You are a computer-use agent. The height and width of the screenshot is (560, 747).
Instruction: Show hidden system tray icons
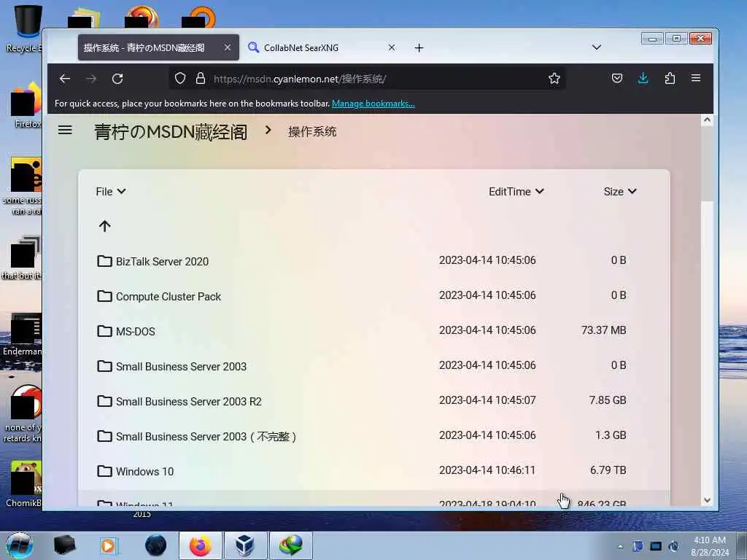point(620,546)
